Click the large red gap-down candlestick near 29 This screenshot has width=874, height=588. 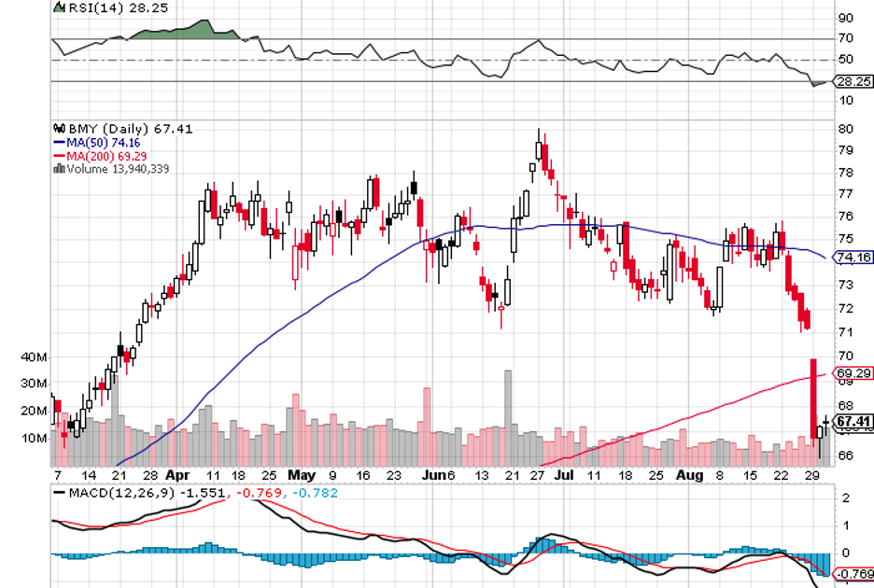point(813,397)
